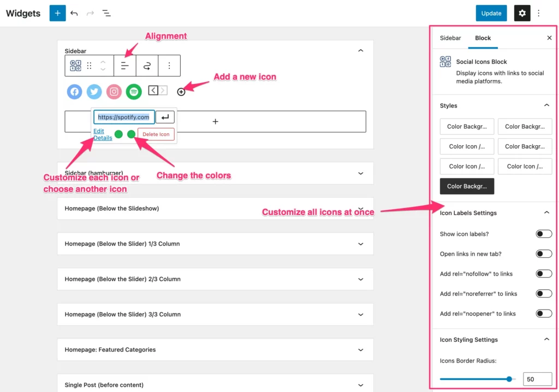Move the block down
559x392 pixels.
click(x=103, y=69)
